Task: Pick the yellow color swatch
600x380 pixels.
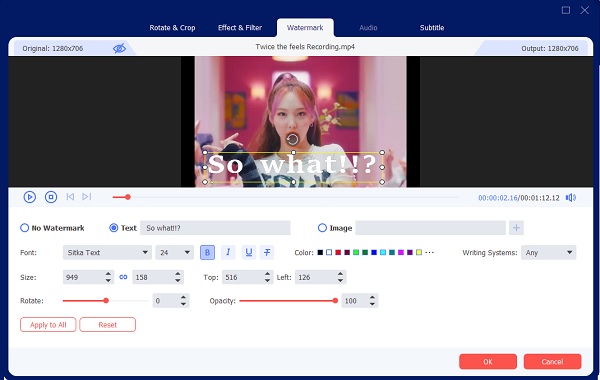Action: (419, 253)
